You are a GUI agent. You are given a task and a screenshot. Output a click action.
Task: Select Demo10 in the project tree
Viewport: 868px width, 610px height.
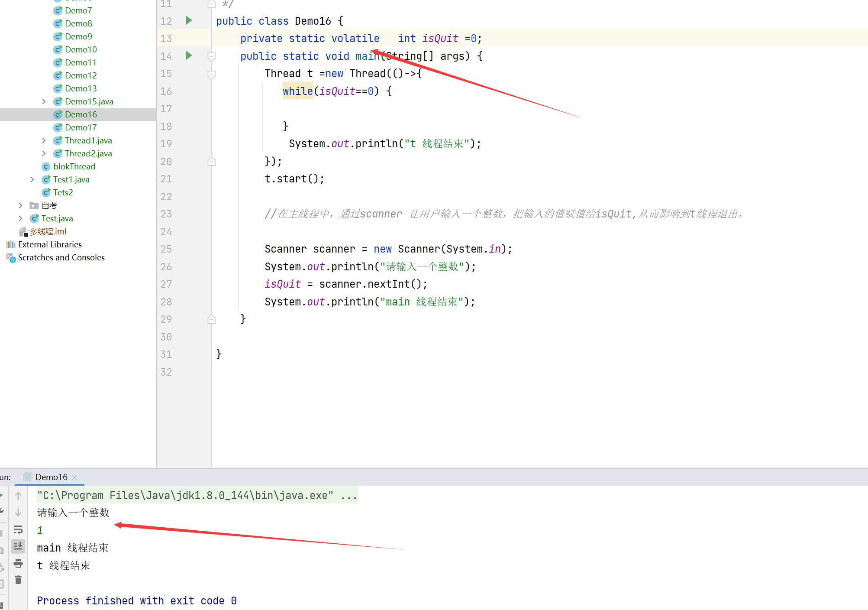(81, 49)
